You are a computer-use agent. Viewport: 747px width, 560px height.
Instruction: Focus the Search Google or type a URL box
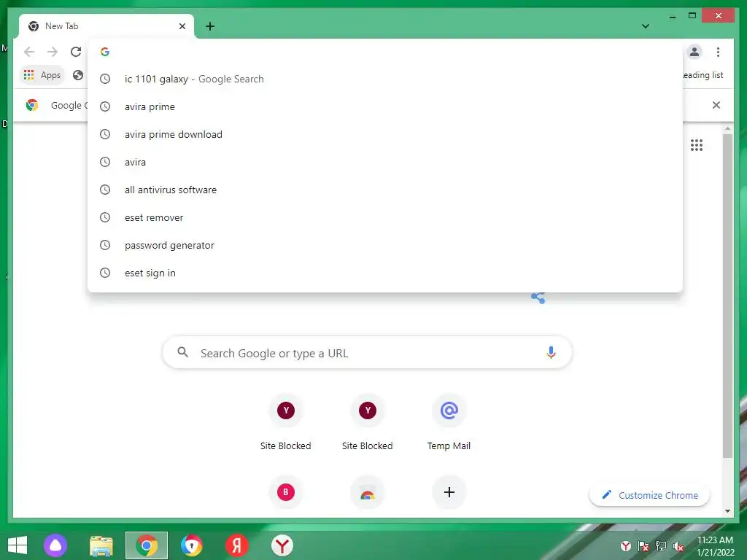pos(368,352)
